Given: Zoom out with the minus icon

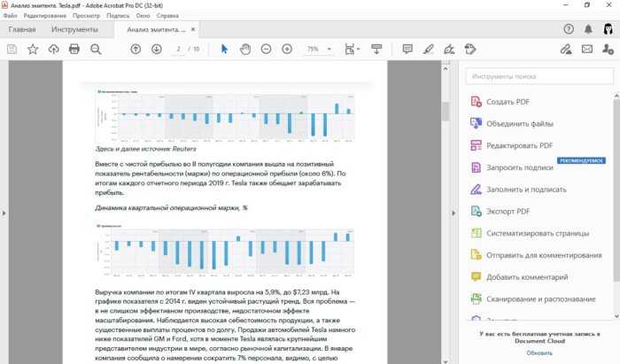Looking at the screenshot, I should [266, 49].
